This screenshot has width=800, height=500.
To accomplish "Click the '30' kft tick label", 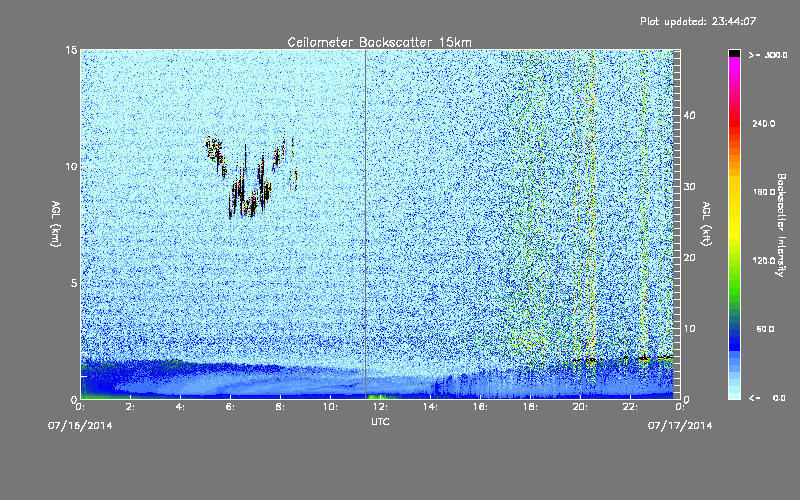I will (x=689, y=186).
